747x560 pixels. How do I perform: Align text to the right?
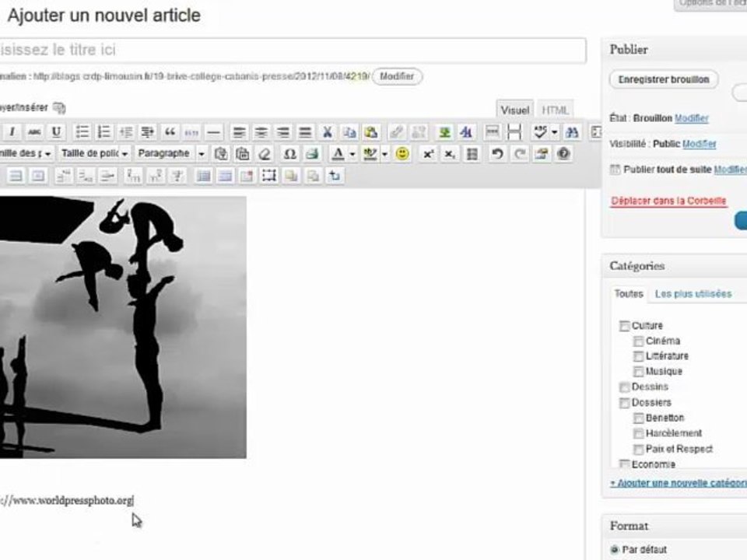point(283,132)
